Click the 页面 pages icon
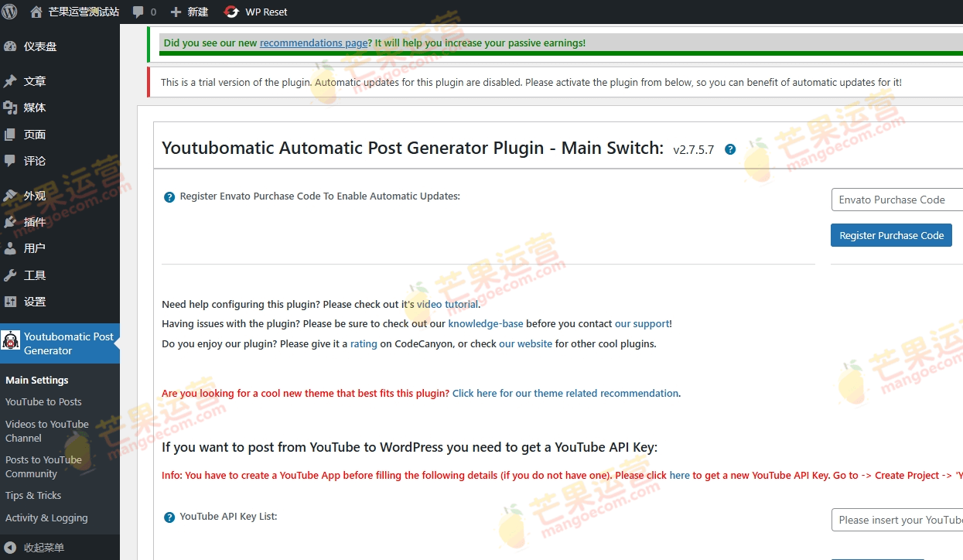Screen dimensions: 963x560 click(10, 135)
